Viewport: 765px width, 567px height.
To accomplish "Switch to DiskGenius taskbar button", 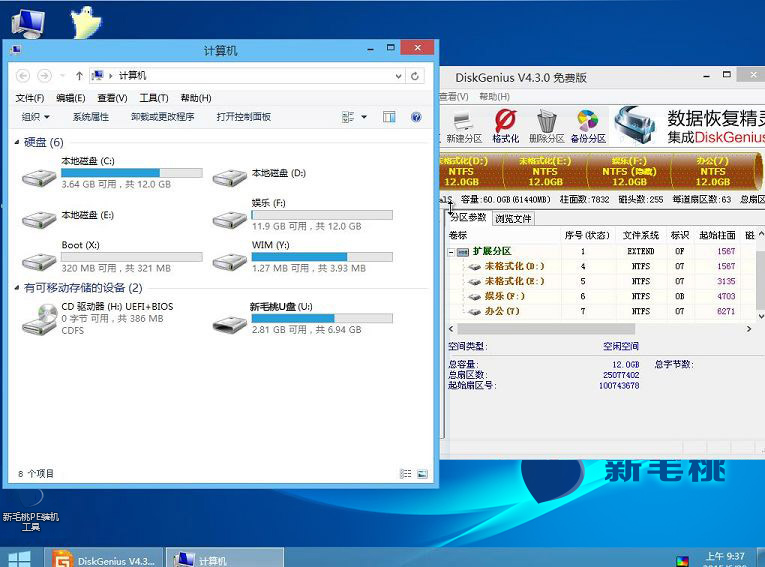I will point(104,558).
